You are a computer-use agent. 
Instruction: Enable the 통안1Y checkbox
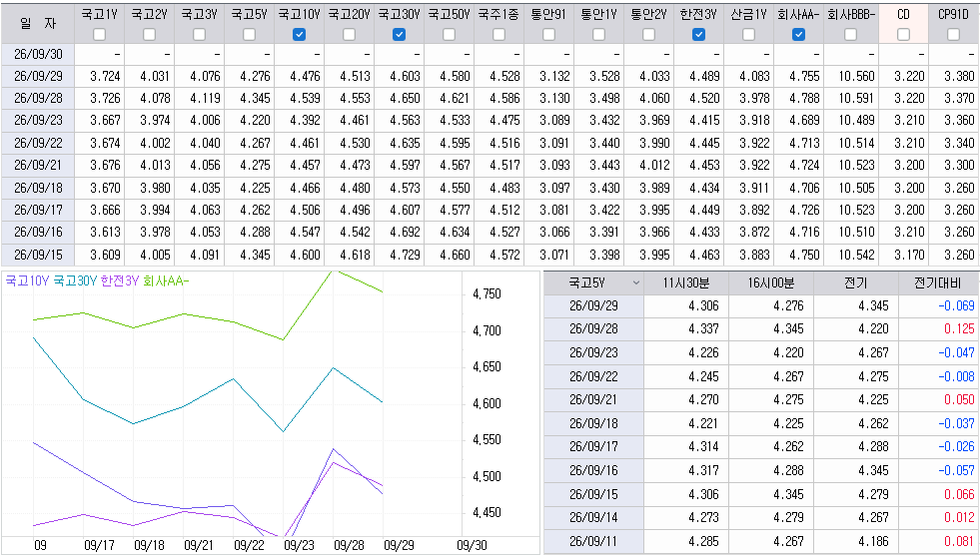pyautogui.click(x=598, y=35)
